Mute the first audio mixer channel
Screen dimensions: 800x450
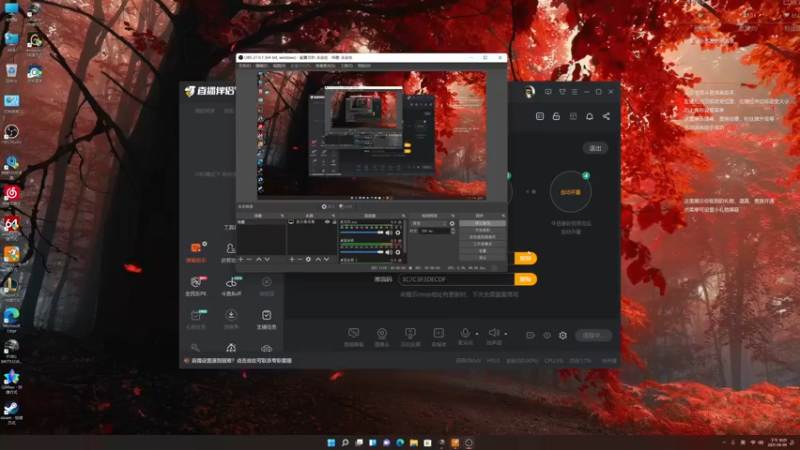tap(389, 233)
